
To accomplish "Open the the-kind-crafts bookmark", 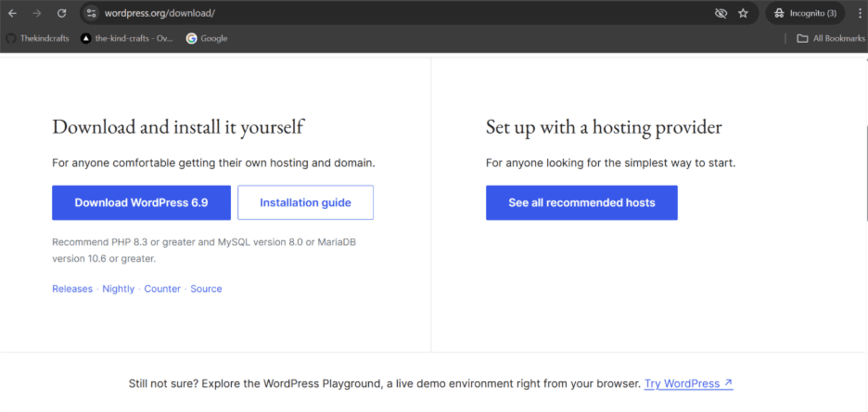I will coord(127,38).
